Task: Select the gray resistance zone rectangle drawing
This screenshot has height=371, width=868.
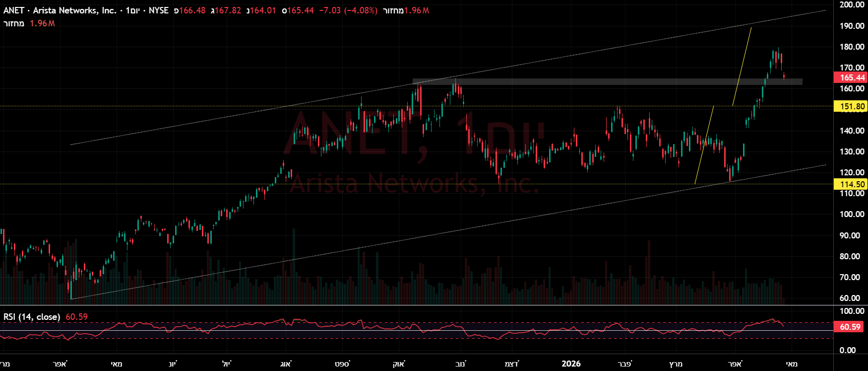Action: [x=607, y=82]
